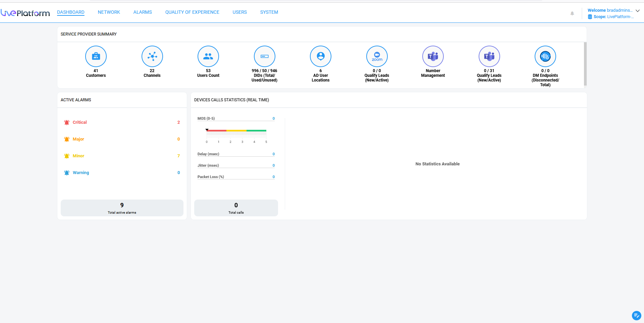Open the SYSTEM menu
This screenshot has height=323, width=644.
click(x=269, y=12)
